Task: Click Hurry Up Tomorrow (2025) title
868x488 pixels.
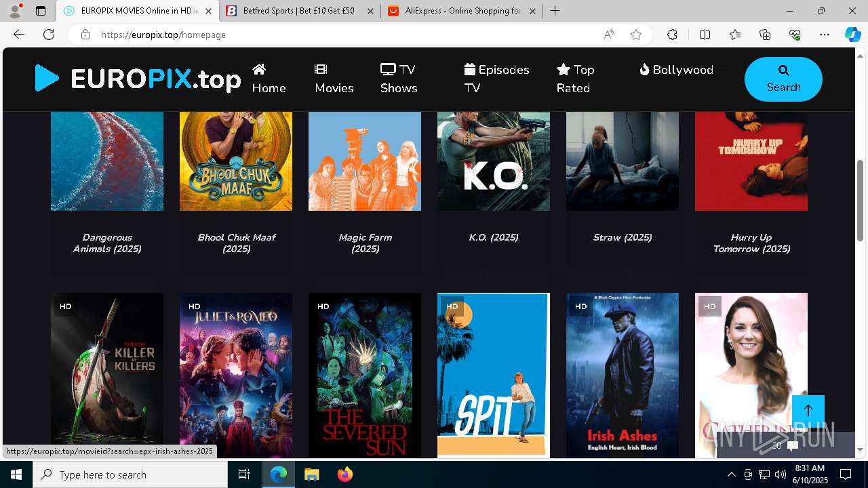Action: (x=751, y=243)
